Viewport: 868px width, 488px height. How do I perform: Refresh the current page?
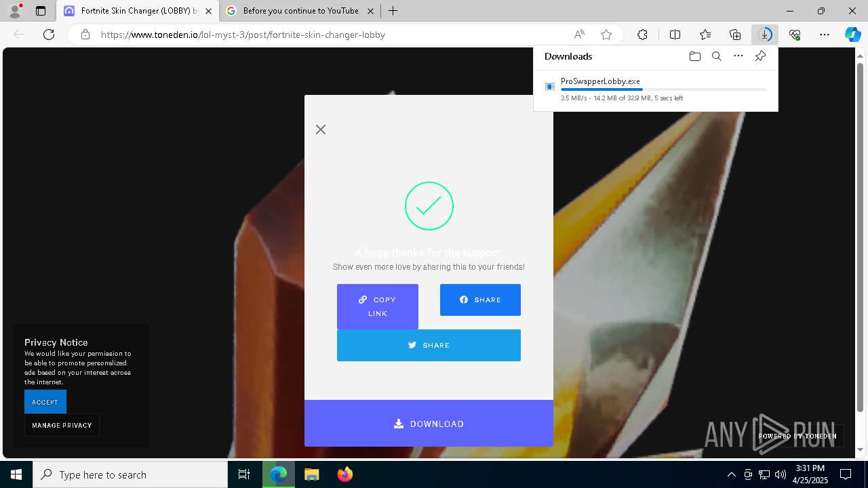[49, 35]
